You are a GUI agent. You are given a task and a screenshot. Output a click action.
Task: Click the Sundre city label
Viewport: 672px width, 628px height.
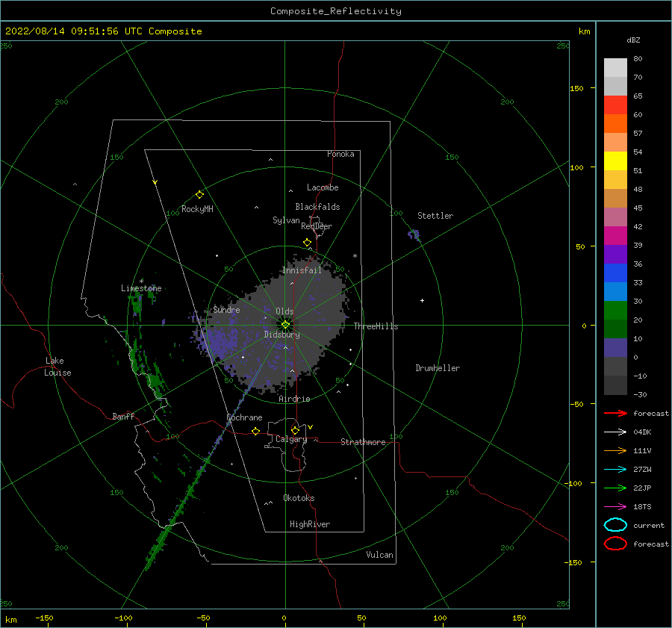pyautogui.click(x=226, y=309)
